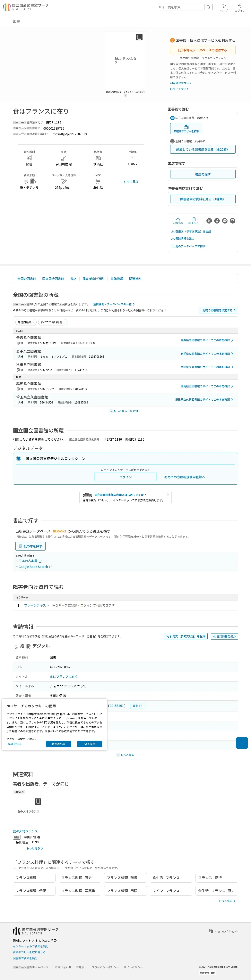This screenshot has width=251, height=980.
Task: Focus the サイト内を検索 search field
Action: pyautogui.click(x=181, y=7)
